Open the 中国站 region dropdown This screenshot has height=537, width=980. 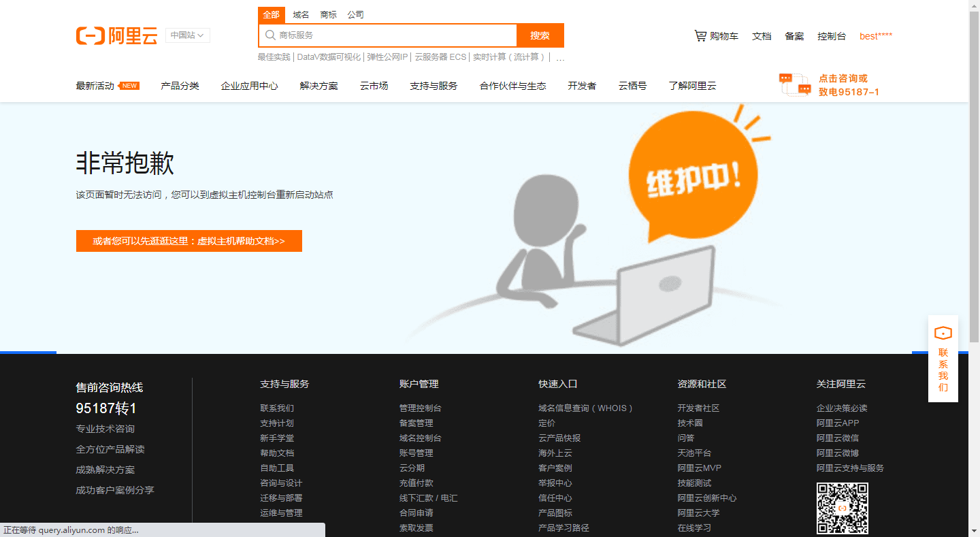coord(188,35)
